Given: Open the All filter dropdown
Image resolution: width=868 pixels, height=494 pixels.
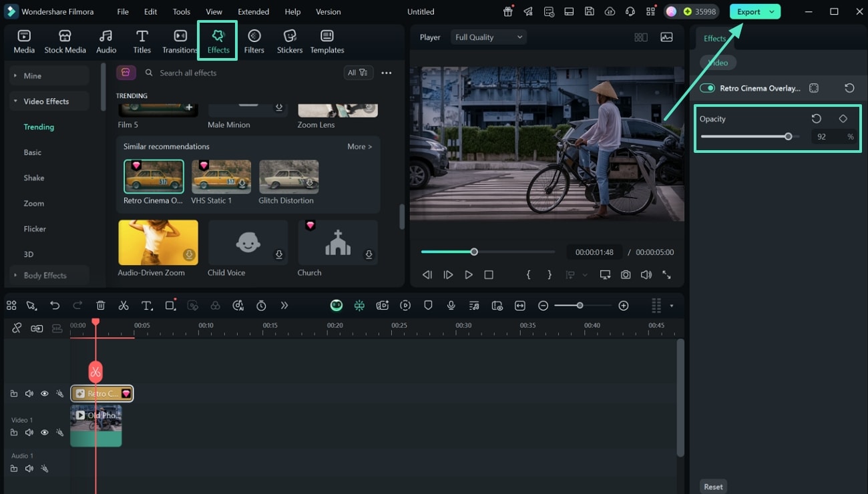Looking at the screenshot, I should pos(358,73).
